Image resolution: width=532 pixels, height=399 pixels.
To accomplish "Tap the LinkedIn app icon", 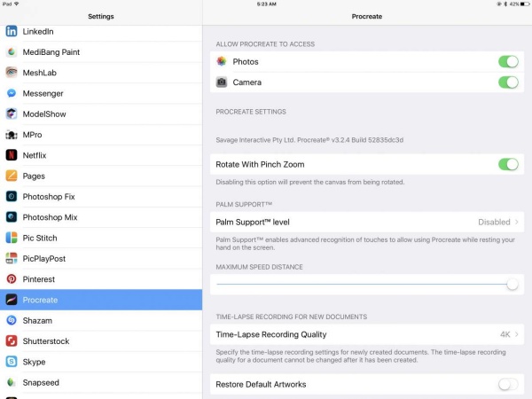I will pos(12,31).
